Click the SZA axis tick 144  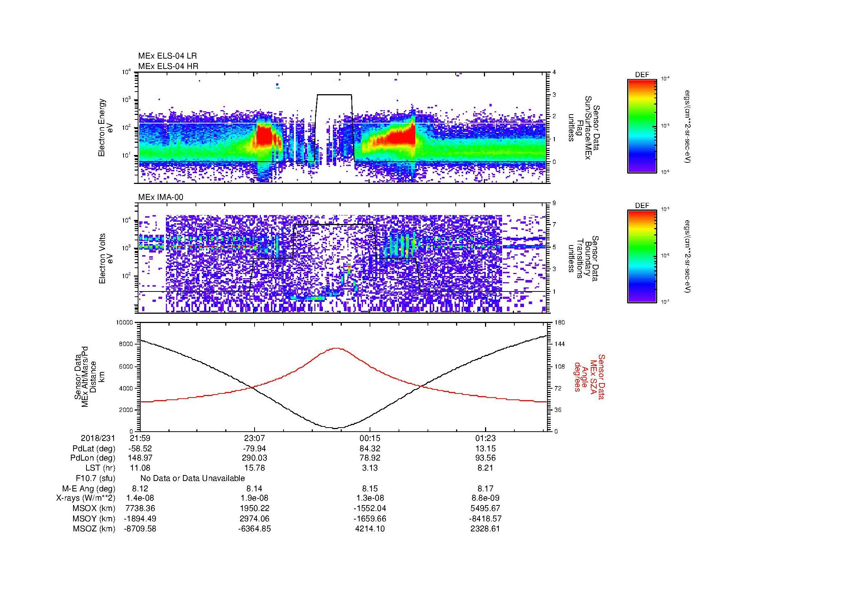[560, 344]
